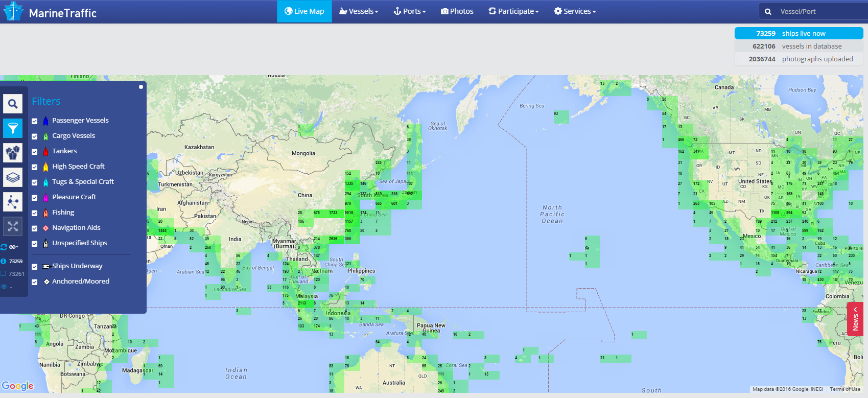868x398 pixels.
Task: Click the orange Fishing vessel icon
Action: pyautogui.click(x=45, y=213)
